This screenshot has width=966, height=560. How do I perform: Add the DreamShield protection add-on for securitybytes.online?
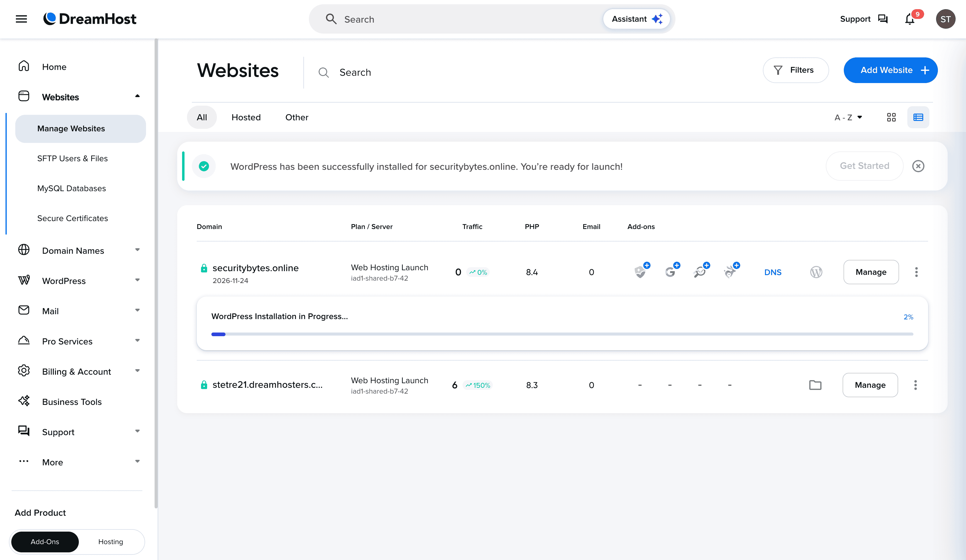point(641,272)
